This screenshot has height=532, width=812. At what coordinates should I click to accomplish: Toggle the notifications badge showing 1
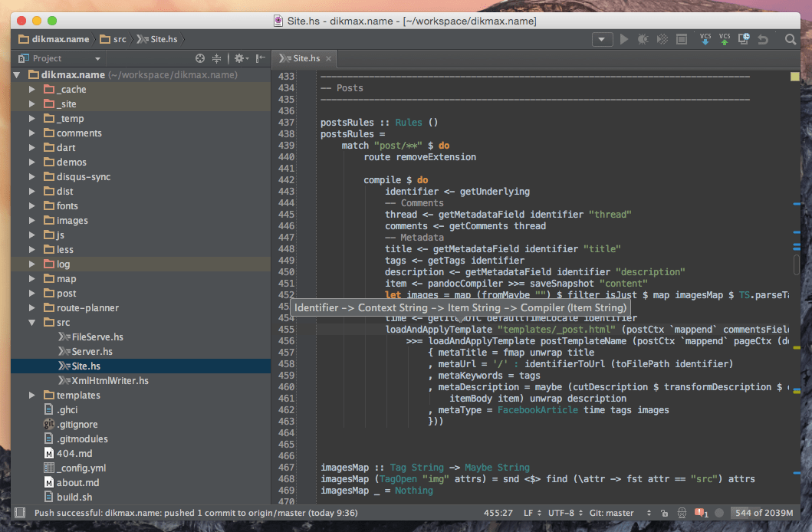coord(699,513)
